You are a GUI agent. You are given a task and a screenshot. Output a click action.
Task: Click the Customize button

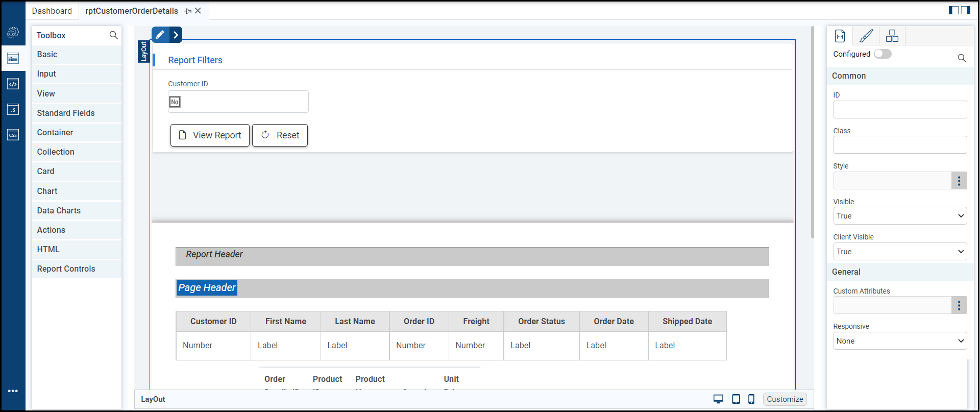tap(785, 399)
